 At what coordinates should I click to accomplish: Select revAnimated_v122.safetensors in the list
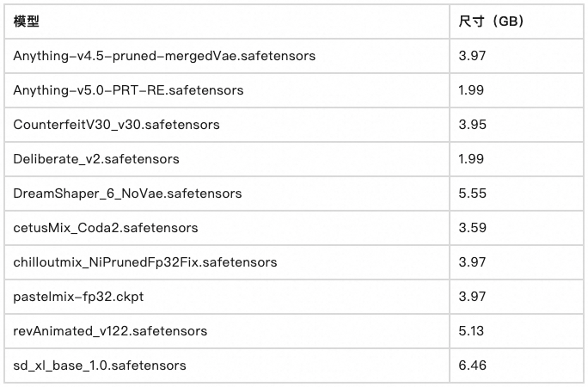(x=110, y=331)
